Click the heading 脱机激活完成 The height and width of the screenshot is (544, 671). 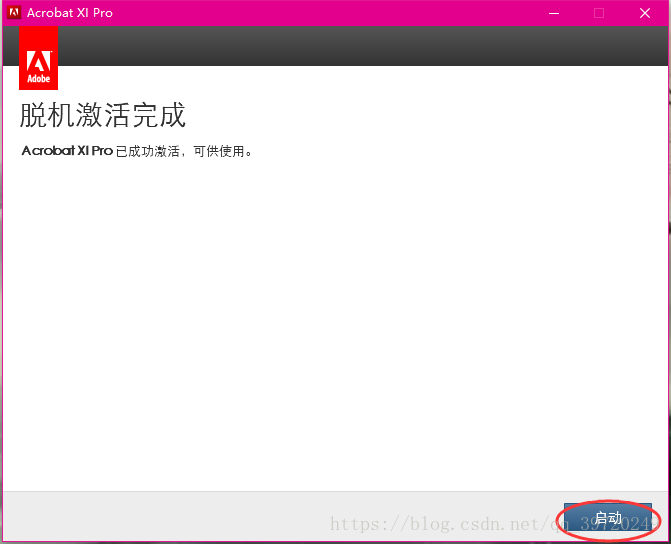click(103, 115)
